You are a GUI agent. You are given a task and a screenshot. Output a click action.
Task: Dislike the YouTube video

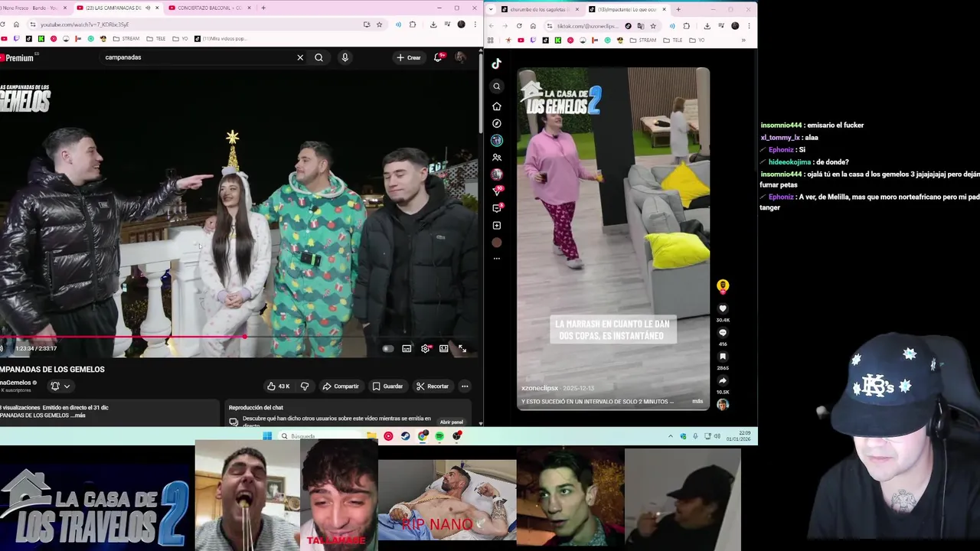[x=305, y=386]
